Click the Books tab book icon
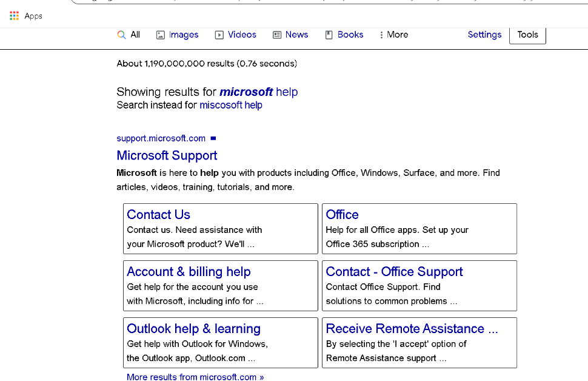588x381 pixels. point(329,35)
